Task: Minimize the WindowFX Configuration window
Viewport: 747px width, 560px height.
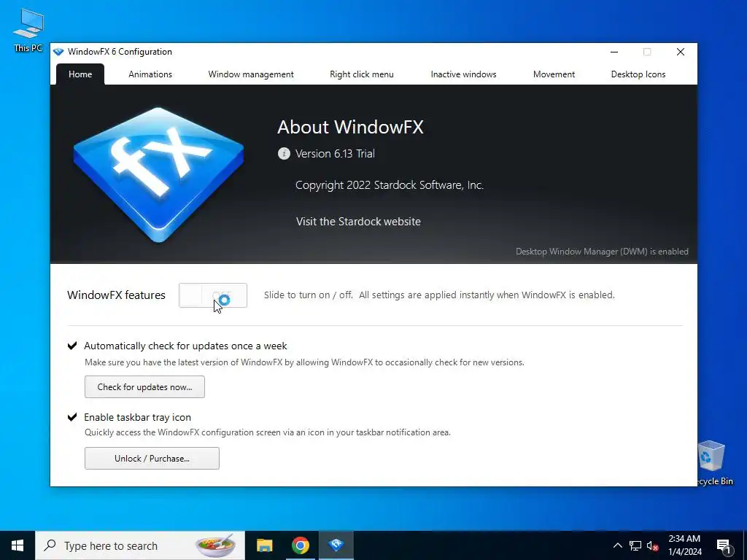Action: [x=614, y=52]
